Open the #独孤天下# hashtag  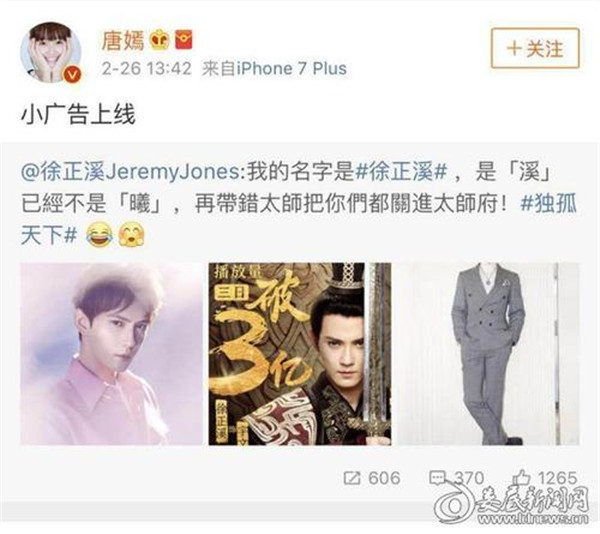click(298, 219)
